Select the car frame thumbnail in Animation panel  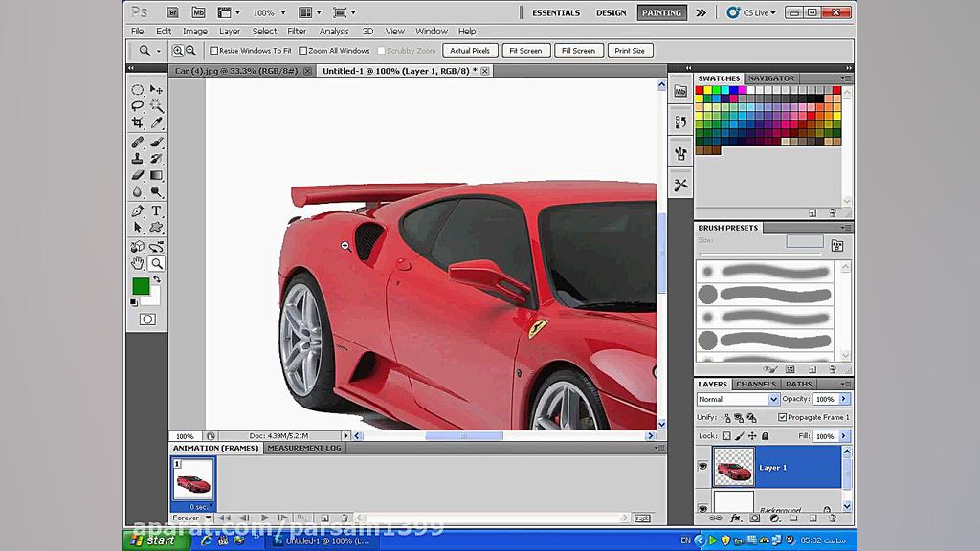click(x=193, y=482)
